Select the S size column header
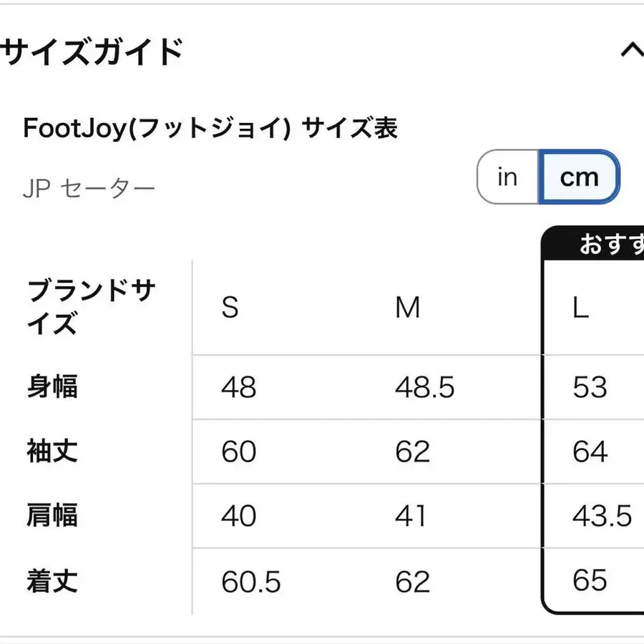Viewport: 644px width, 644px height. (x=230, y=308)
